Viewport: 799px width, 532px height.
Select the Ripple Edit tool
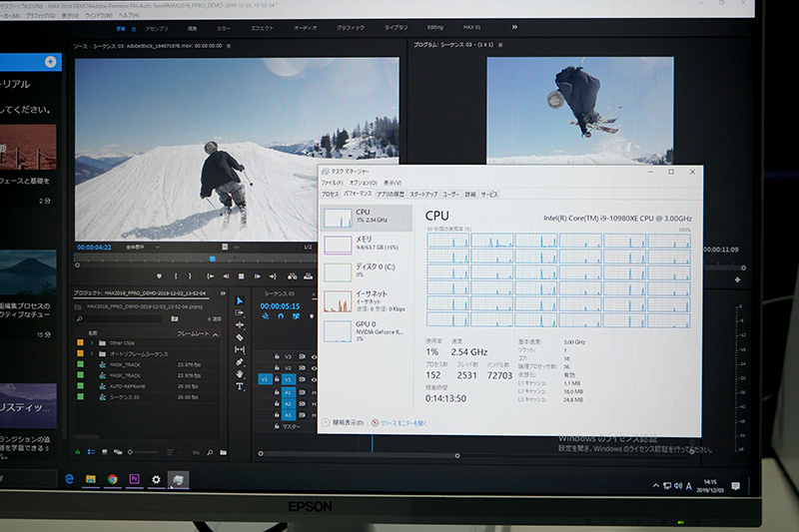coord(240,324)
